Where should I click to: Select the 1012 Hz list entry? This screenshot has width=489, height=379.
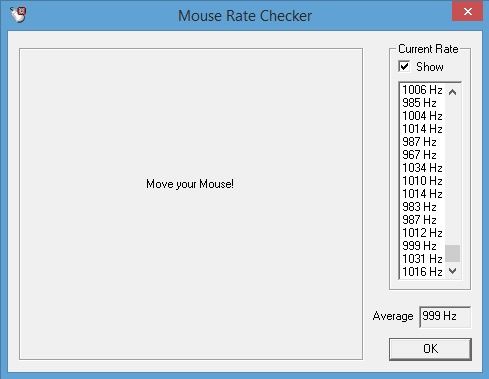click(x=422, y=233)
